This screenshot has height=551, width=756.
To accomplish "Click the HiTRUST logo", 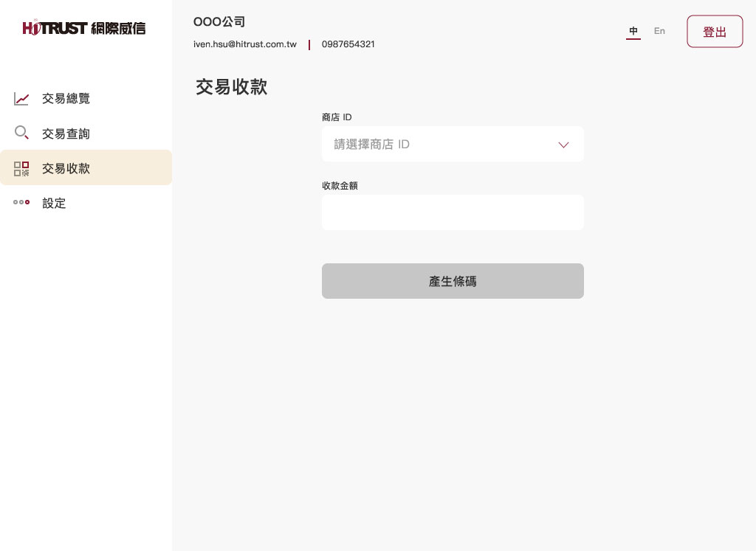I will [84, 29].
